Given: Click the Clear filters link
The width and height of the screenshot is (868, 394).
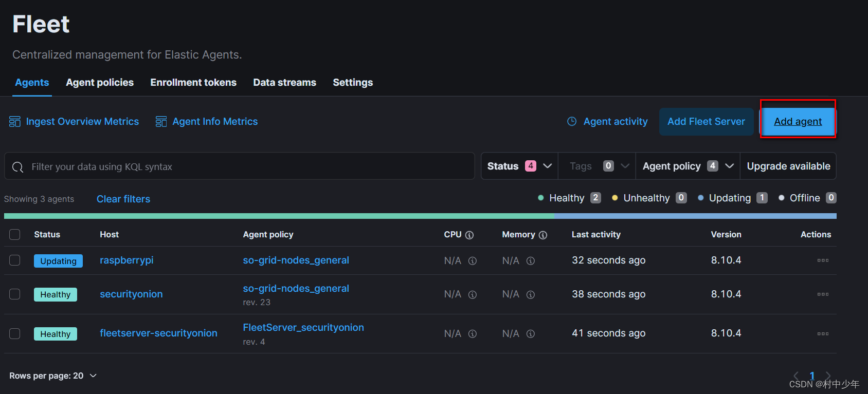Looking at the screenshot, I should click(x=123, y=199).
